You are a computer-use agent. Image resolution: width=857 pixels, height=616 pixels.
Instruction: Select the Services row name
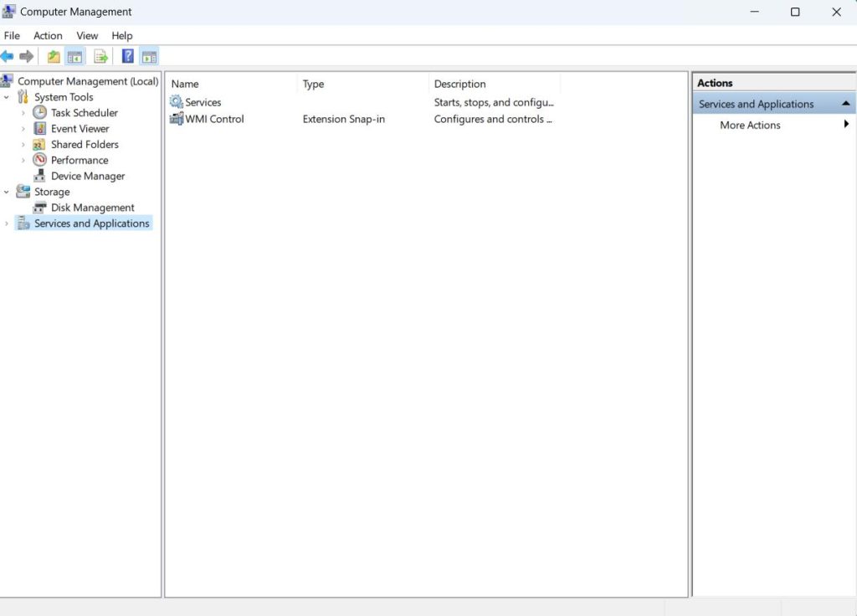click(203, 102)
